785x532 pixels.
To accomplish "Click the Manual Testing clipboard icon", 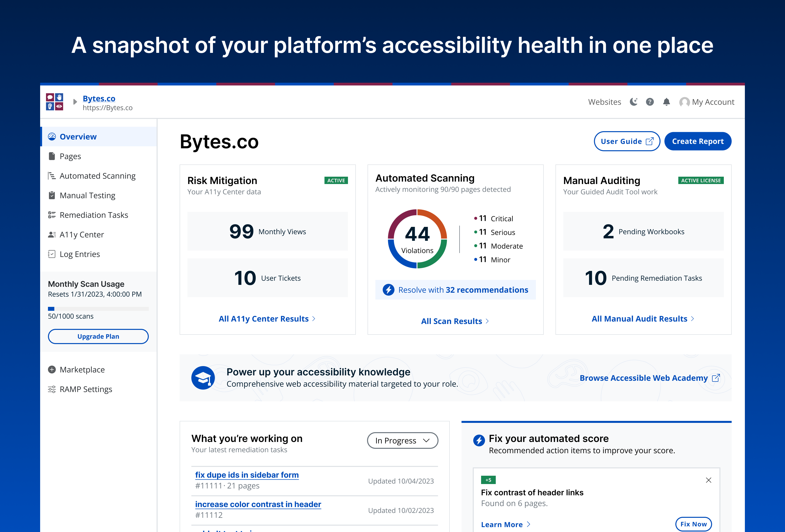I will coord(52,195).
